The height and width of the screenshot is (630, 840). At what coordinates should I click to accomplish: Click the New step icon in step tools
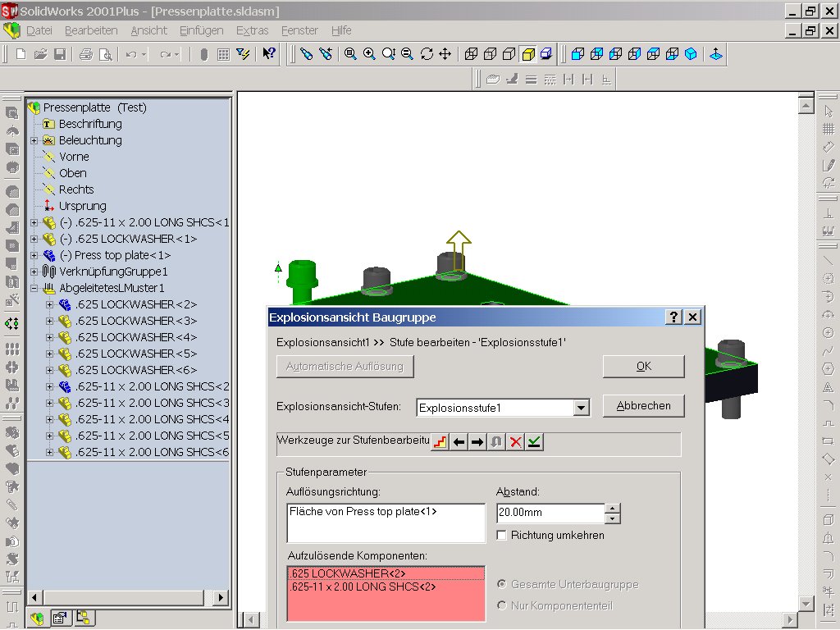click(440, 442)
